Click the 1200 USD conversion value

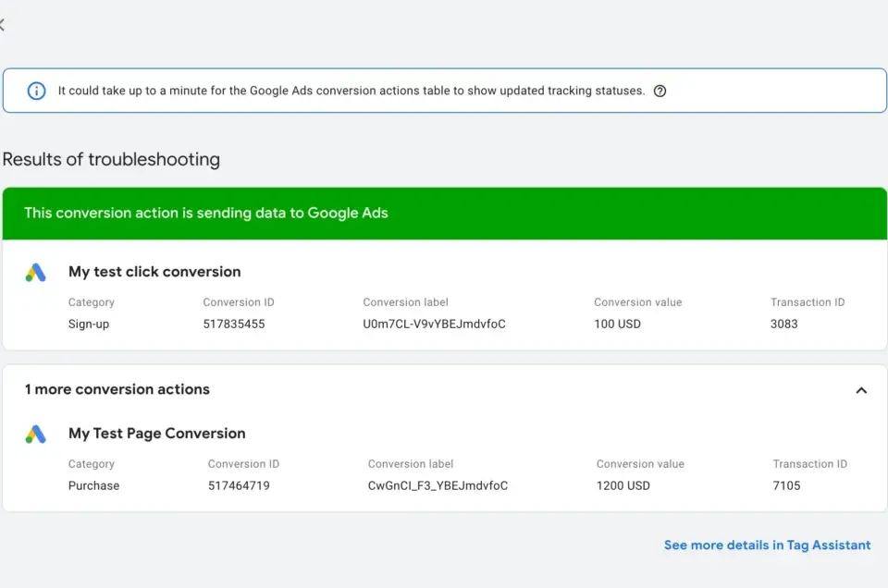pos(623,485)
